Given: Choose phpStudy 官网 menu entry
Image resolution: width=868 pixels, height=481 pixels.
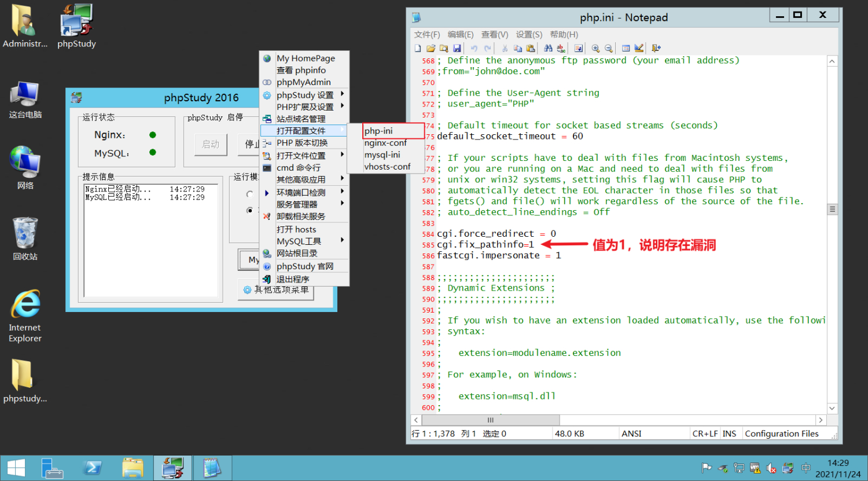Looking at the screenshot, I should tap(304, 266).
